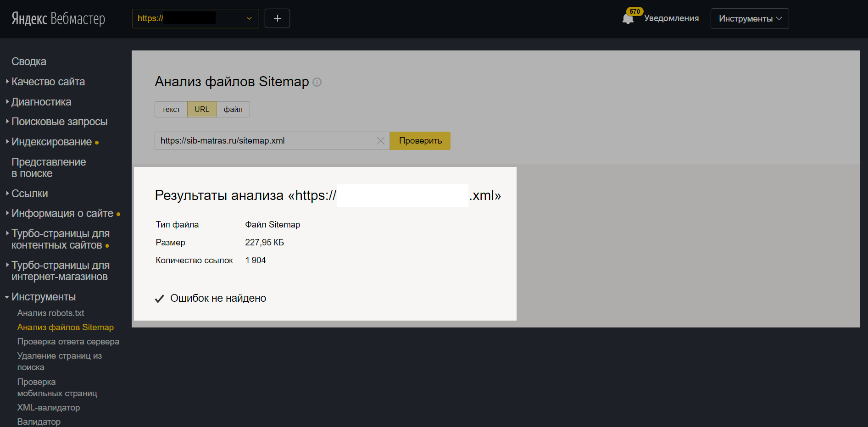Go to Сводка in the sidebar
This screenshot has height=427, width=868.
pyautogui.click(x=29, y=61)
